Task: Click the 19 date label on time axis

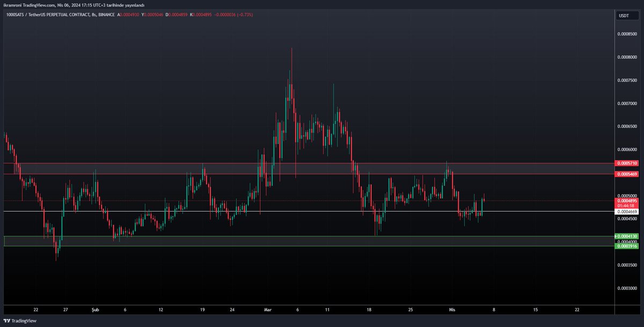Action: click(x=202, y=310)
